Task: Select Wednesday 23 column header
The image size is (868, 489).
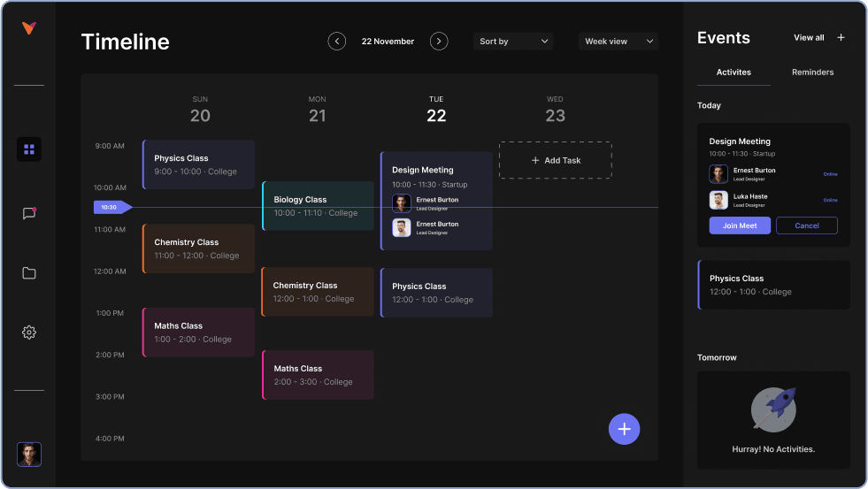Action: [x=555, y=110]
